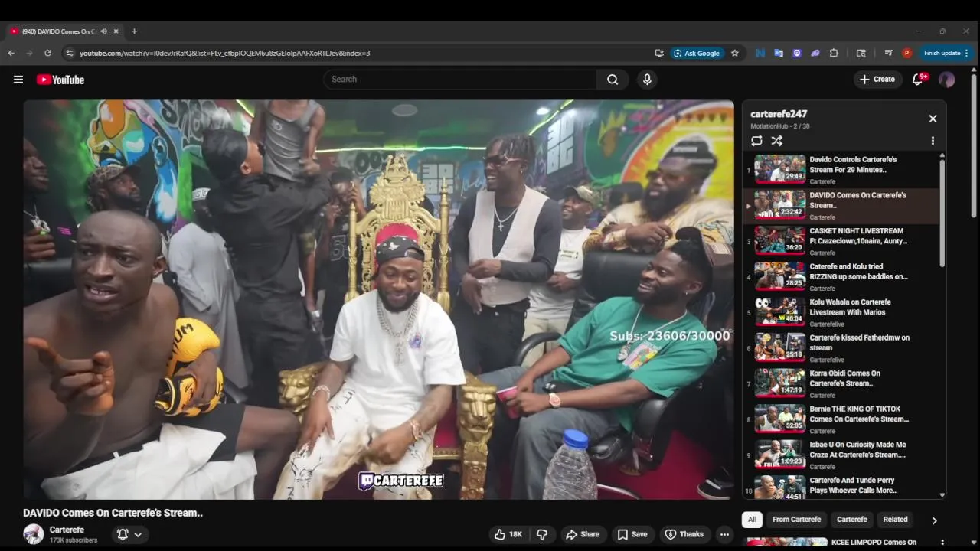Screen dimensions: 980x551
Task: Start voice search with the microphone
Action: 647,80
